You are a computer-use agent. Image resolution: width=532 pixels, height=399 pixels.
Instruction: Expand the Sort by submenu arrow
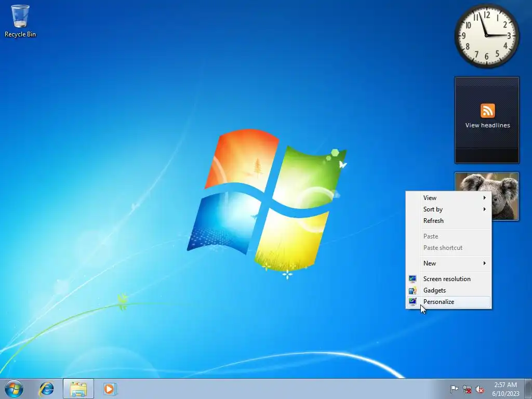click(x=485, y=209)
